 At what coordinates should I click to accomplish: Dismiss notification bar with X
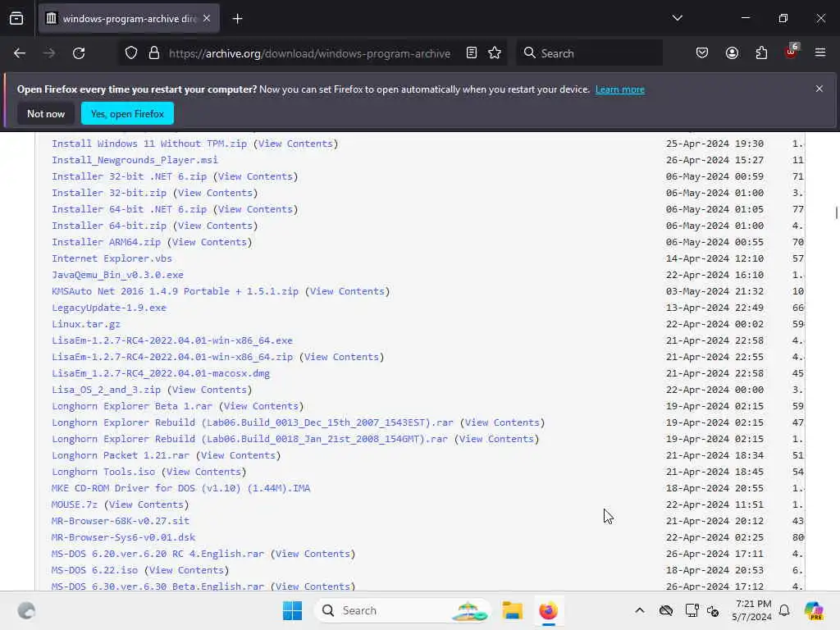(x=819, y=89)
